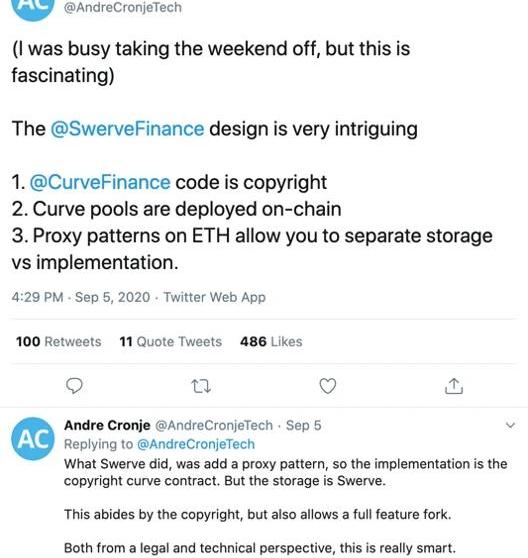
Task: Open reply tweet text about Swerve proxy
Action: 285,506
